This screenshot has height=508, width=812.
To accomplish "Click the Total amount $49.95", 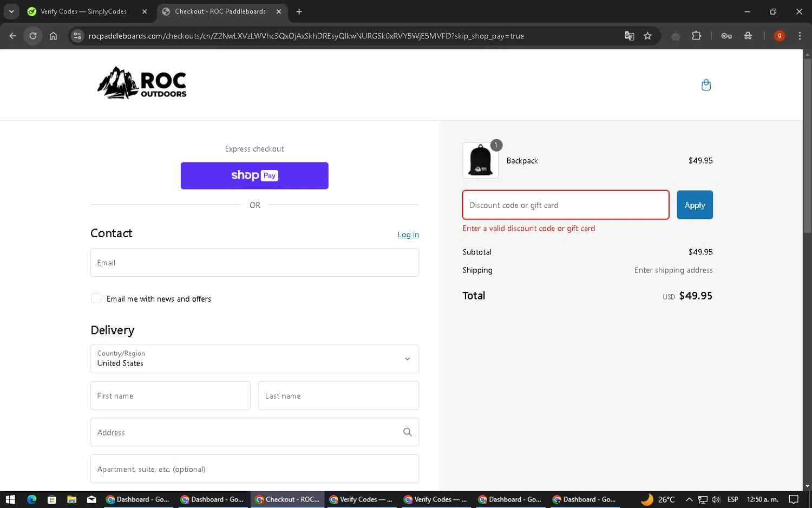I will click(696, 296).
